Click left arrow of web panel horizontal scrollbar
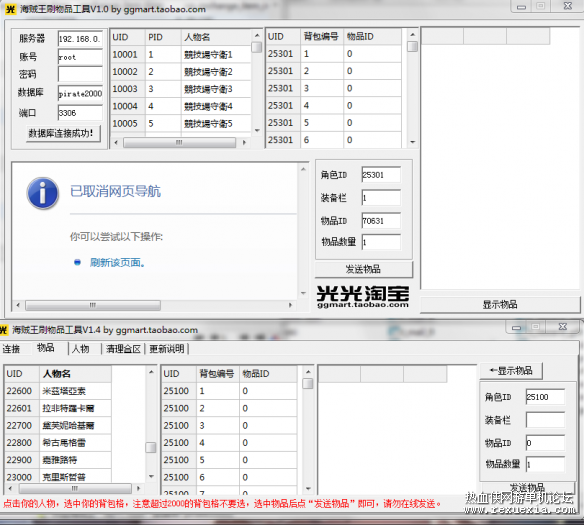The image size is (584, 525). (x=18, y=305)
